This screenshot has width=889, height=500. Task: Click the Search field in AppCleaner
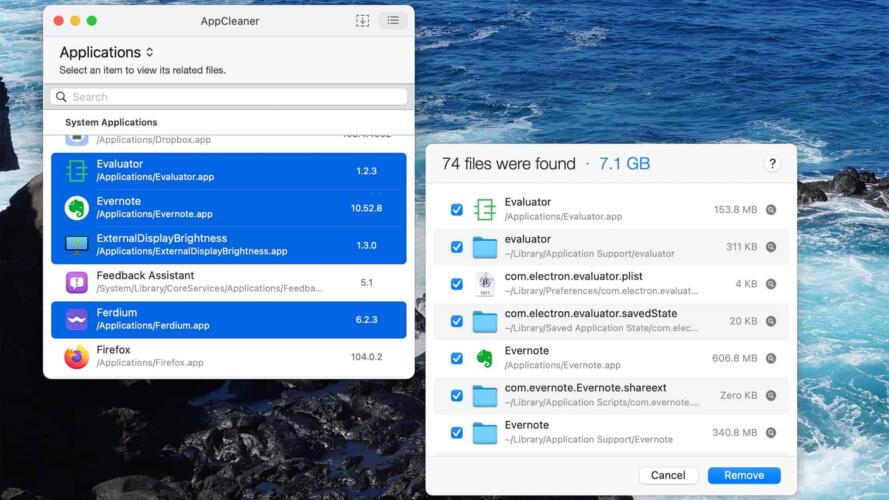[x=228, y=97]
